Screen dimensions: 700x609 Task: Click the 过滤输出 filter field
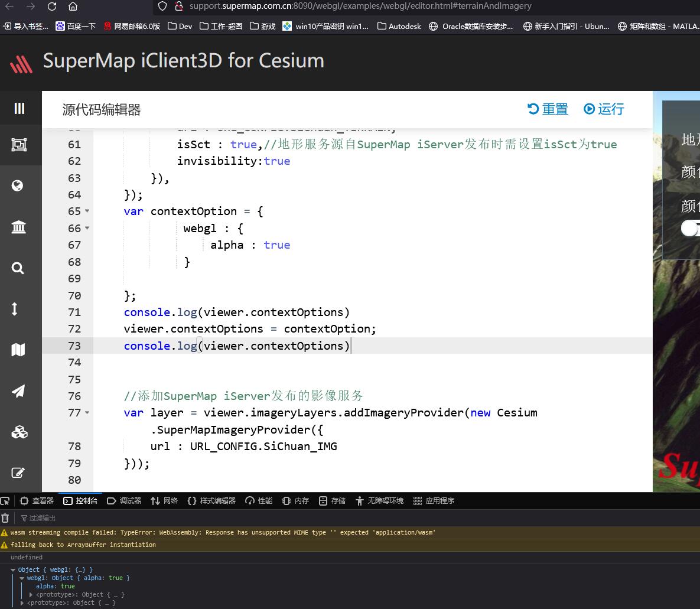[x=38, y=518]
